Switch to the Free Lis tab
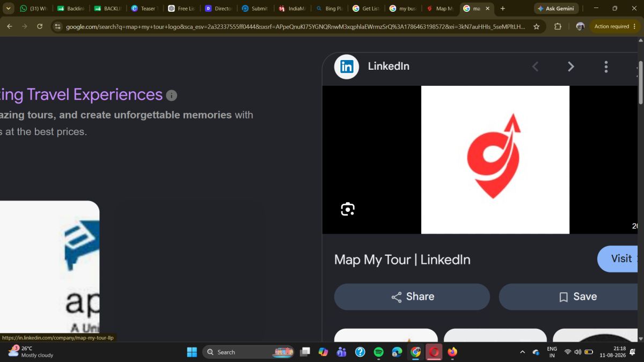The image size is (644, 362). click(x=181, y=9)
